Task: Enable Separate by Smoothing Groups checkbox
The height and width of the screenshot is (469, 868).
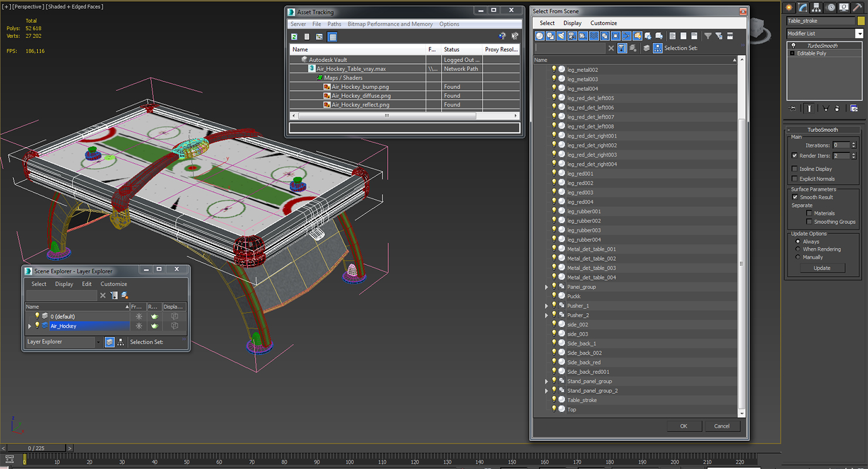Action: 809,222
